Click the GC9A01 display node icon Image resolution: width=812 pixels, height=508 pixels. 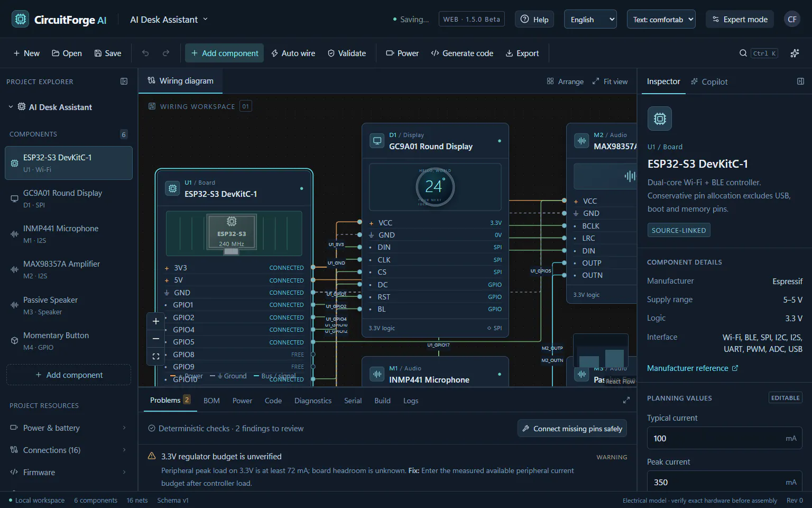point(377,141)
